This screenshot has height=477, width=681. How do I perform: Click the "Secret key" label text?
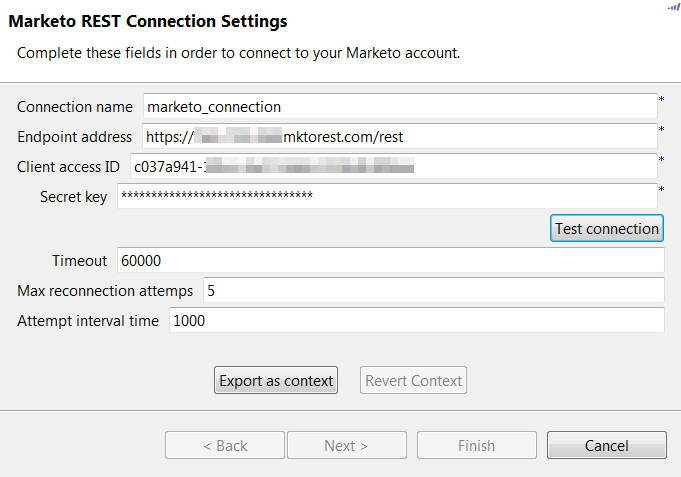pyautogui.click(x=73, y=197)
